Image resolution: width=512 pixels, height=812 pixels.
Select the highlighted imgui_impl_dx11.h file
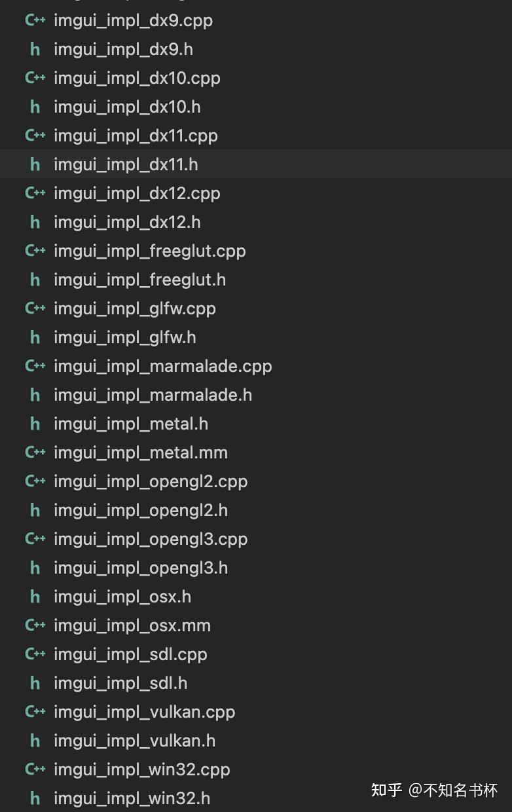(126, 164)
